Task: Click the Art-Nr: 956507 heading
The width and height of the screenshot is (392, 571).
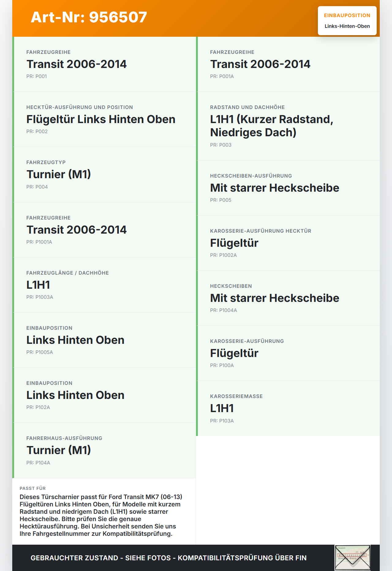Action: pyautogui.click(x=89, y=17)
